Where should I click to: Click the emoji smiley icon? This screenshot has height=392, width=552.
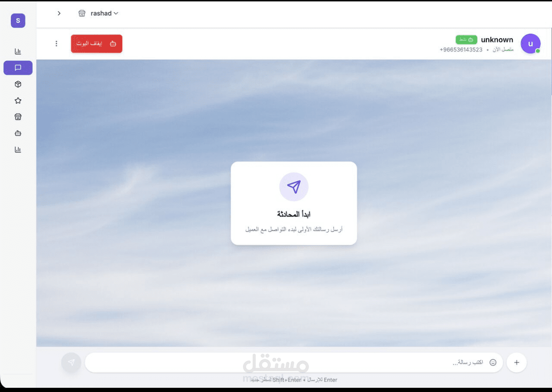tap(493, 363)
